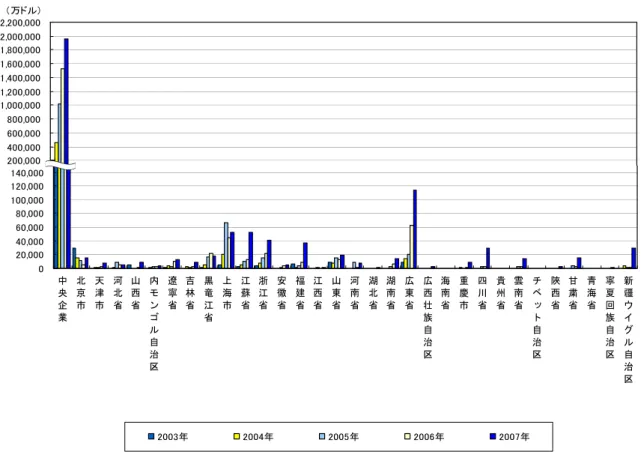This screenshot has height=455, width=641.
Task: Click the 河北省 category label
Action: click(x=118, y=293)
